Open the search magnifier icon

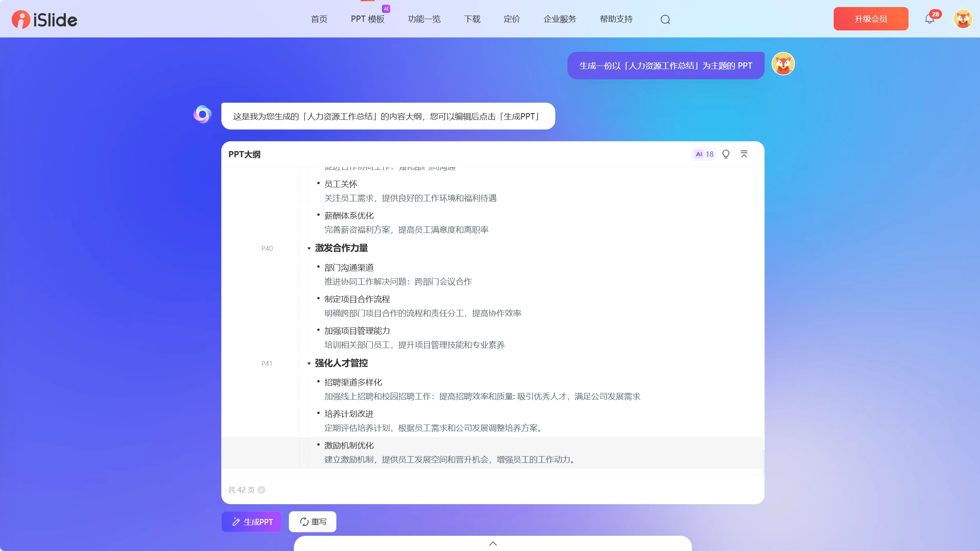(665, 20)
